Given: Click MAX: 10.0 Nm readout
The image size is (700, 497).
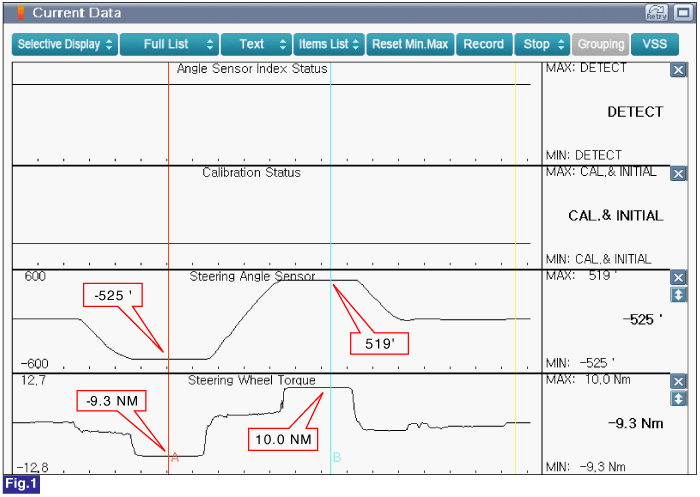Looking at the screenshot, I should tap(588, 380).
